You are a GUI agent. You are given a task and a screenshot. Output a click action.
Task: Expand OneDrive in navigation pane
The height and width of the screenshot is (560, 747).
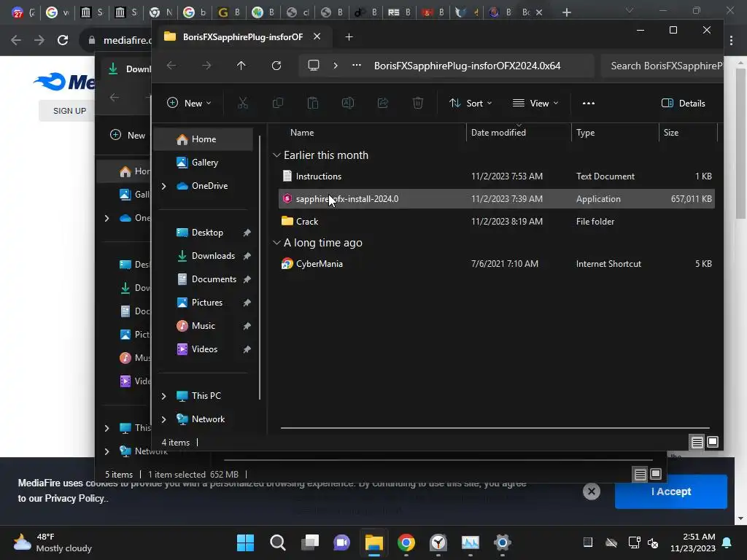pyautogui.click(x=164, y=186)
